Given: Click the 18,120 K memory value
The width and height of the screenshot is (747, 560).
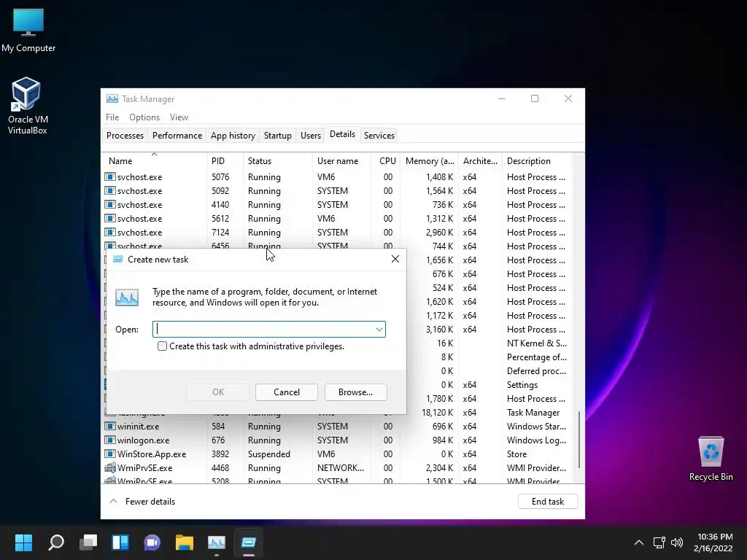Looking at the screenshot, I should [x=438, y=413].
